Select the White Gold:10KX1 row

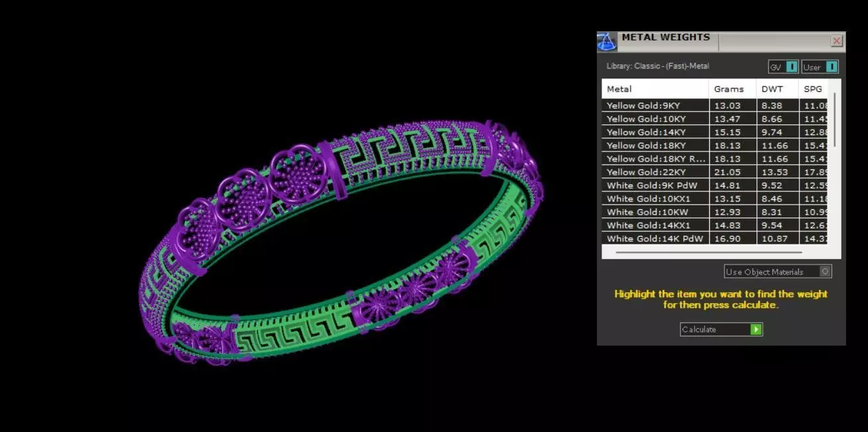pos(714,199)
